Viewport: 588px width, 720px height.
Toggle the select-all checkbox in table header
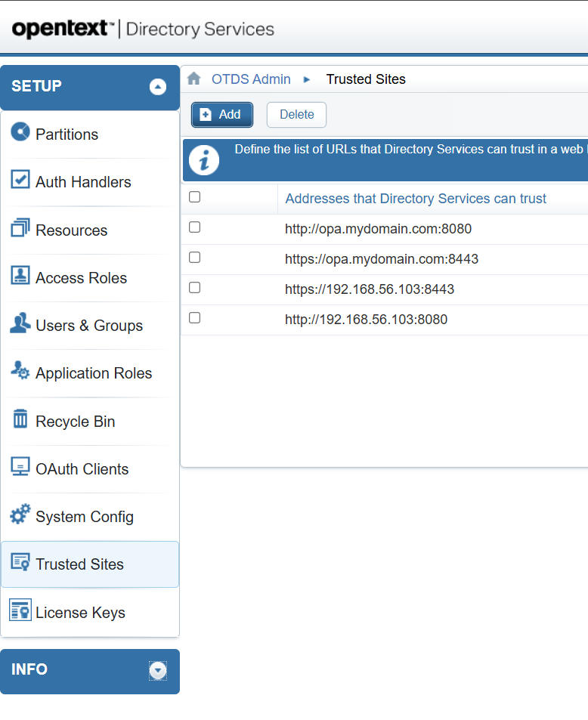coord(194,197)
